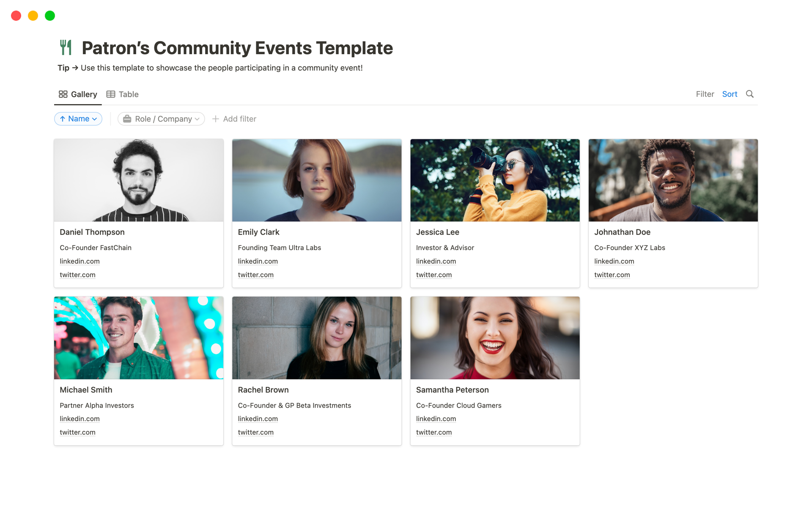812x508 pixels.
Task: Click the briefcase icon in Role filter
Action: pyautogui.click(x=127, y=119)
